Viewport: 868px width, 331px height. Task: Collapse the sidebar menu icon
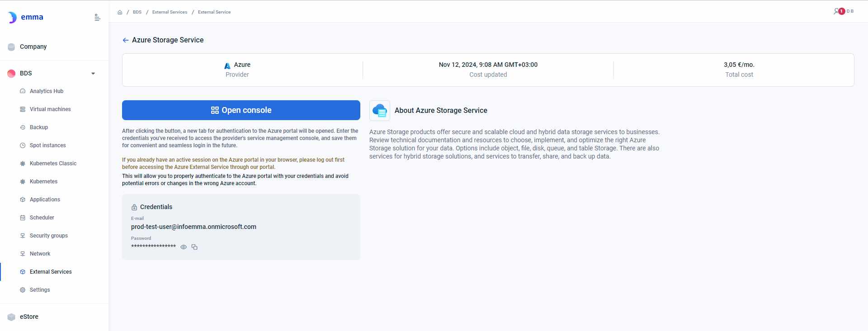(97, 18)
